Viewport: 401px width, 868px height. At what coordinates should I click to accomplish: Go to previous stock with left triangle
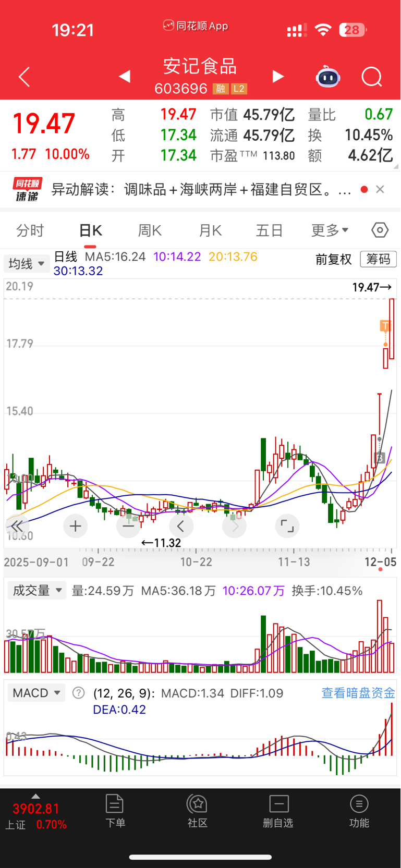click(x=125, y=77)
